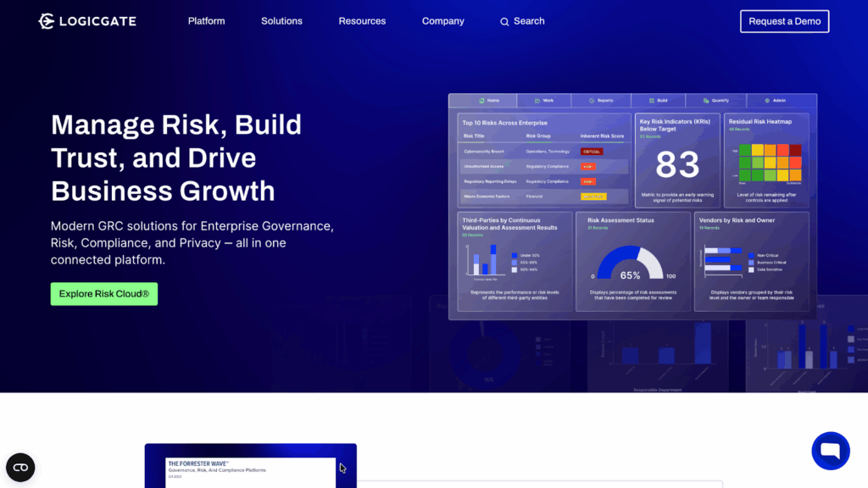The height and width of the screenshot is (488, 868).
Task: Click the accessibility icon in bottom-left corner
Action: pyautogui.click(x=20, y=467)
